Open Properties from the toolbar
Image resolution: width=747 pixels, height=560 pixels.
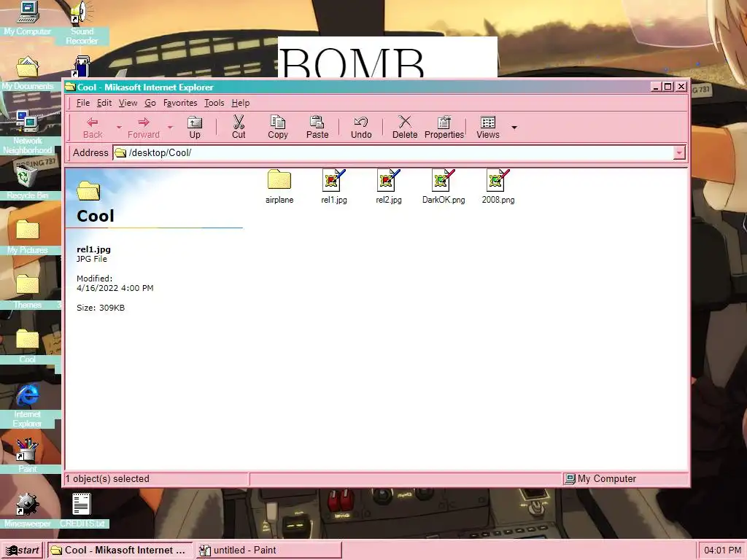click(444, 127)
